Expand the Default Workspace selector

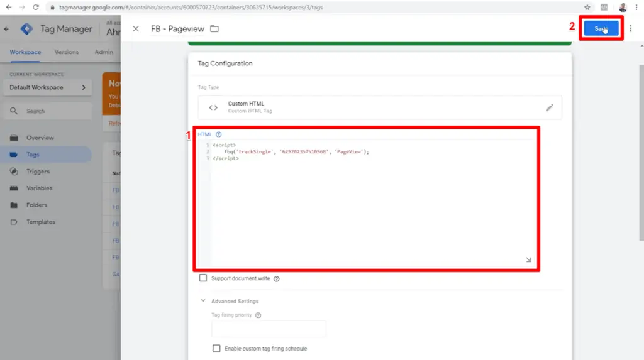(x=48, y=87)
